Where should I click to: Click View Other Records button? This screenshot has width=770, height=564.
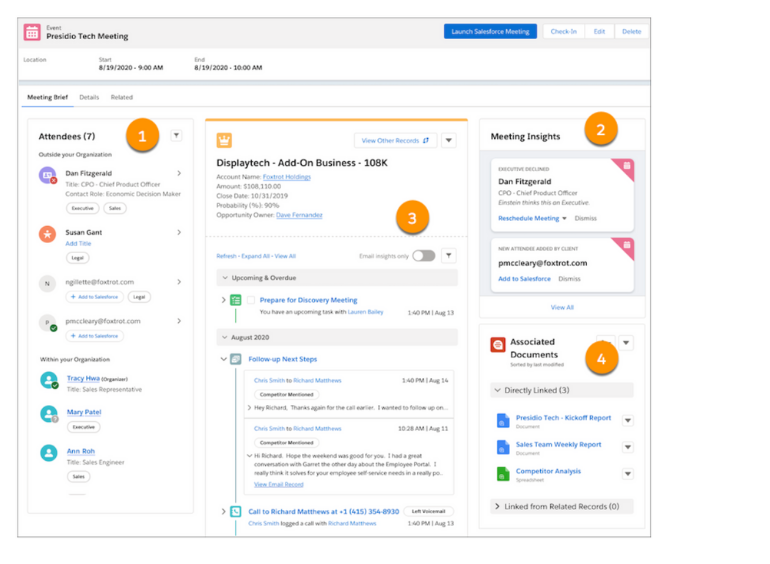(395, 140)
